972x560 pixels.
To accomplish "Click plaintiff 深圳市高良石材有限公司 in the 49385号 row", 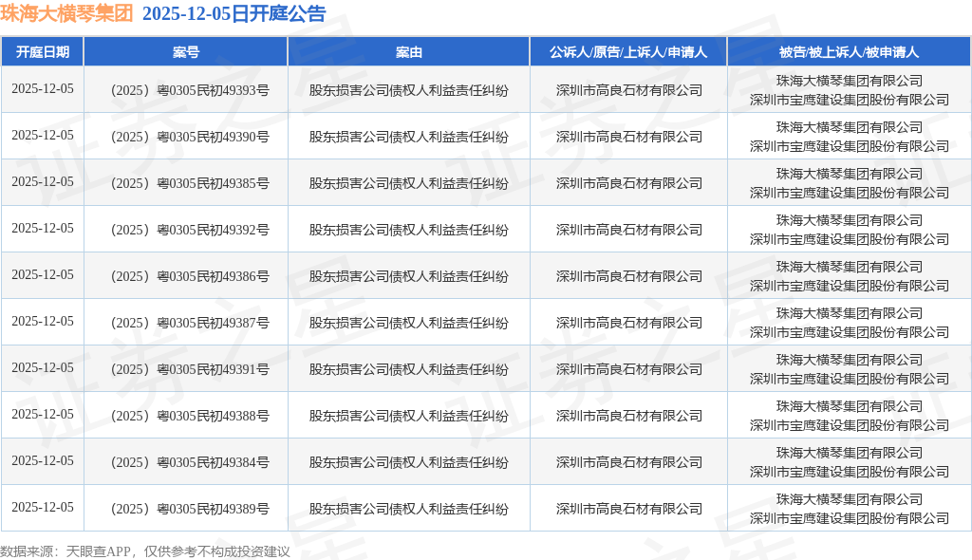I will pos(628,183).
